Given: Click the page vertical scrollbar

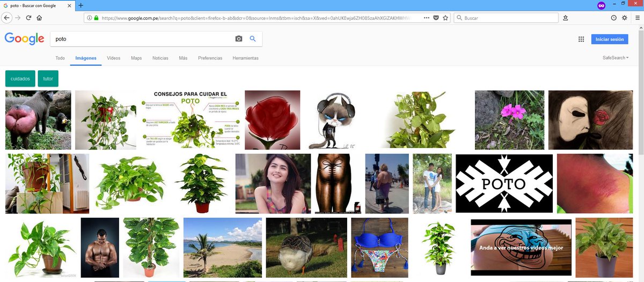Looking at the screenshot, I should tap(641, 155).
